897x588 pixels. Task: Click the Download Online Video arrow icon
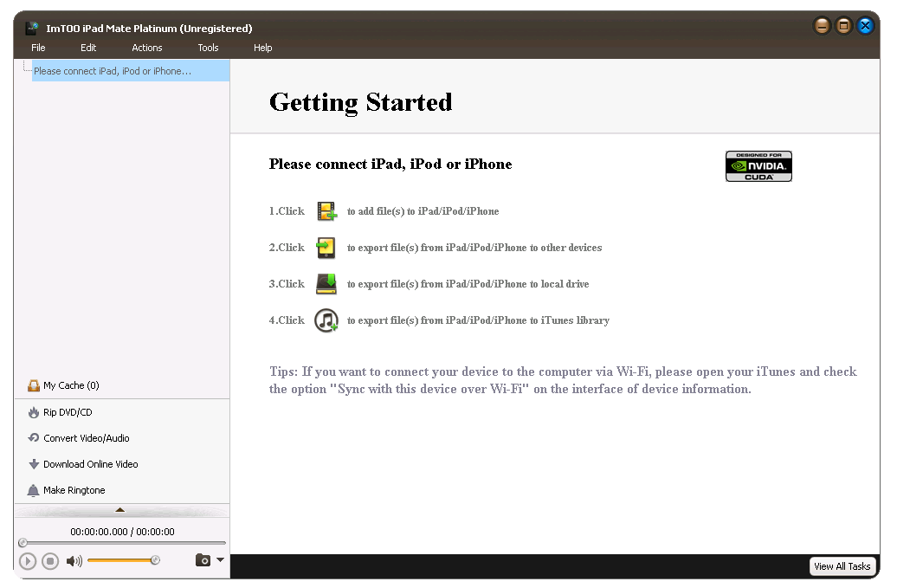[x=34, y=464]
